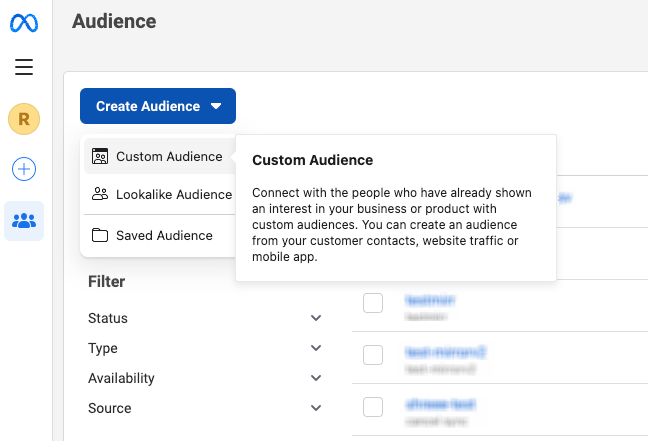Tick the first visible audience row checkbox
The height and width of the screenshot is (441, 648).
373,303
